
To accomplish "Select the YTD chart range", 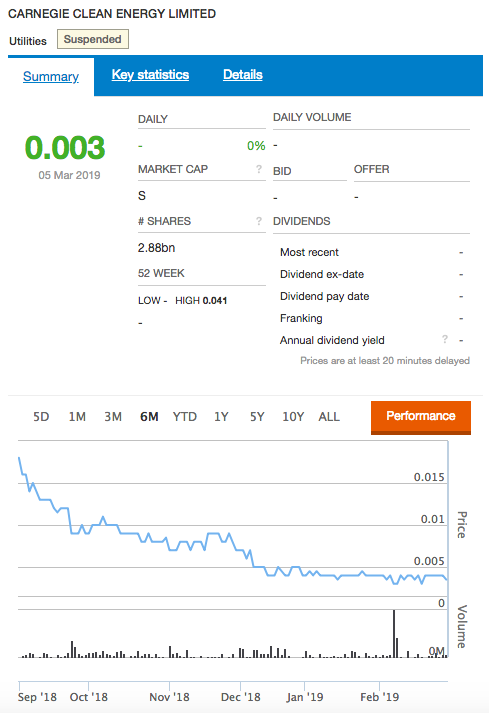I will (185, 417).
